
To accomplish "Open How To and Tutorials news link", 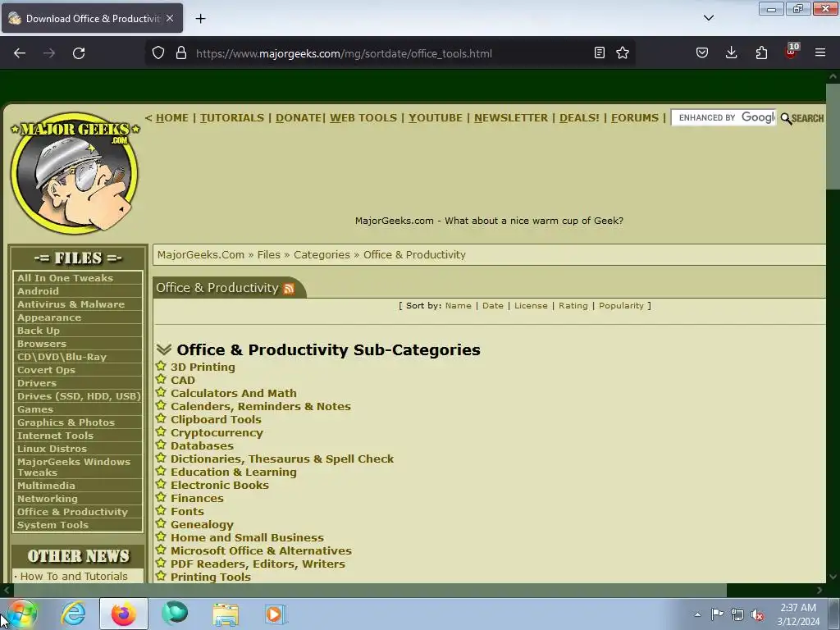I will click(x=74, y=577).
